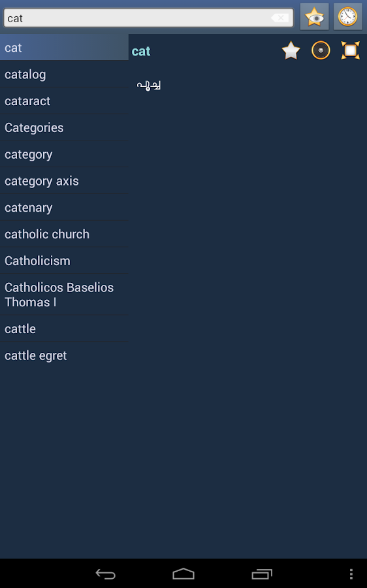Open catholic church entry

coord(64,234)
